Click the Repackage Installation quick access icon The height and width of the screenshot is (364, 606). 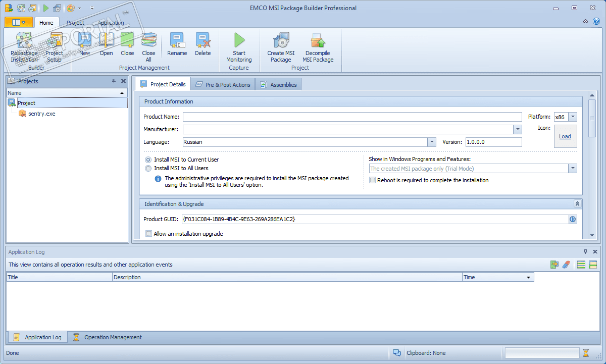[21, 8]
